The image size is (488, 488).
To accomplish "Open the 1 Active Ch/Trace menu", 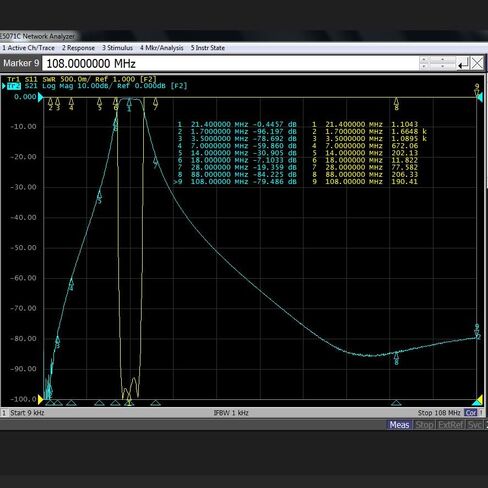I will coord(28,48).
